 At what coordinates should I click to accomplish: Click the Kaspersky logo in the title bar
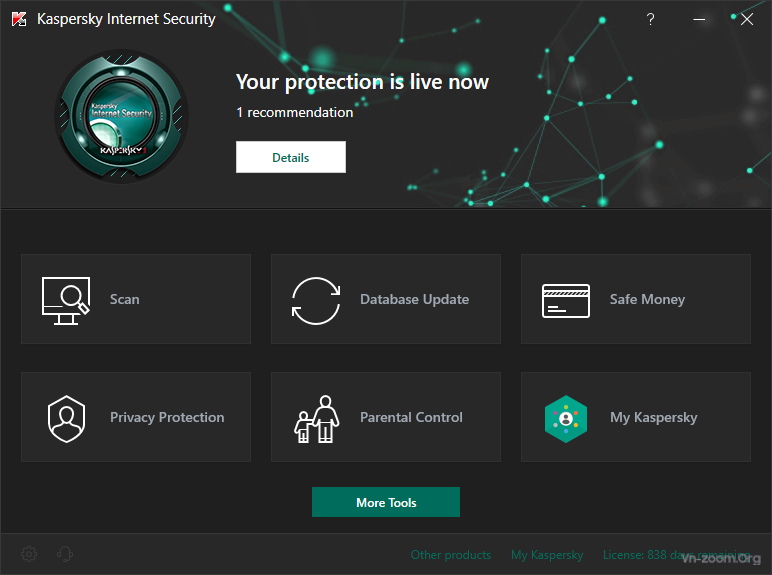[19, 19]
